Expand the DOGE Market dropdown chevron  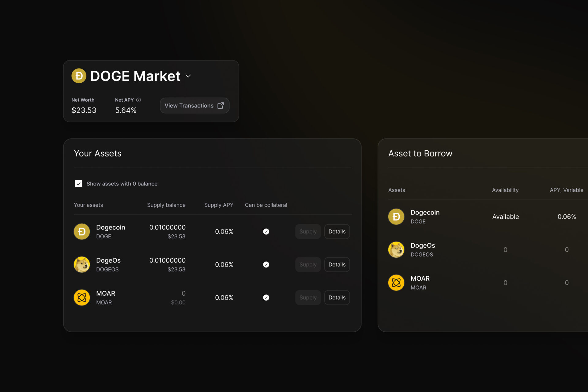pos(188,76)
